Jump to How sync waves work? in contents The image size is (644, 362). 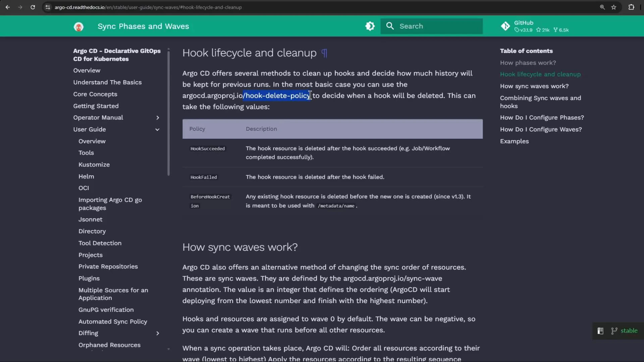point(534,86)
